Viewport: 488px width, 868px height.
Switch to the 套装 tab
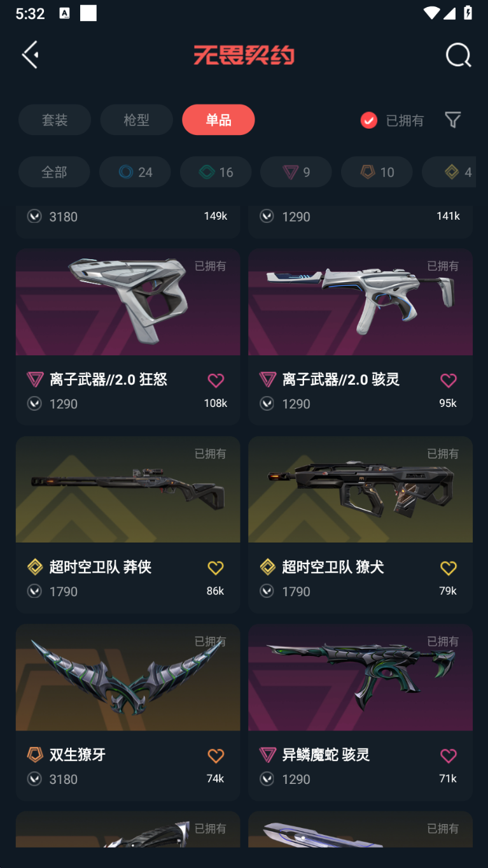tap(55, 120)
